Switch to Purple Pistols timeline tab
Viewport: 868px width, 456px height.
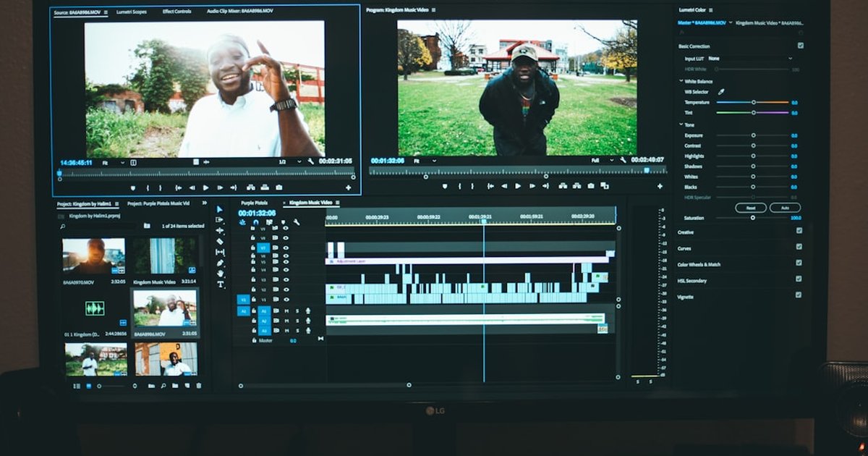(x=255, y=203)
